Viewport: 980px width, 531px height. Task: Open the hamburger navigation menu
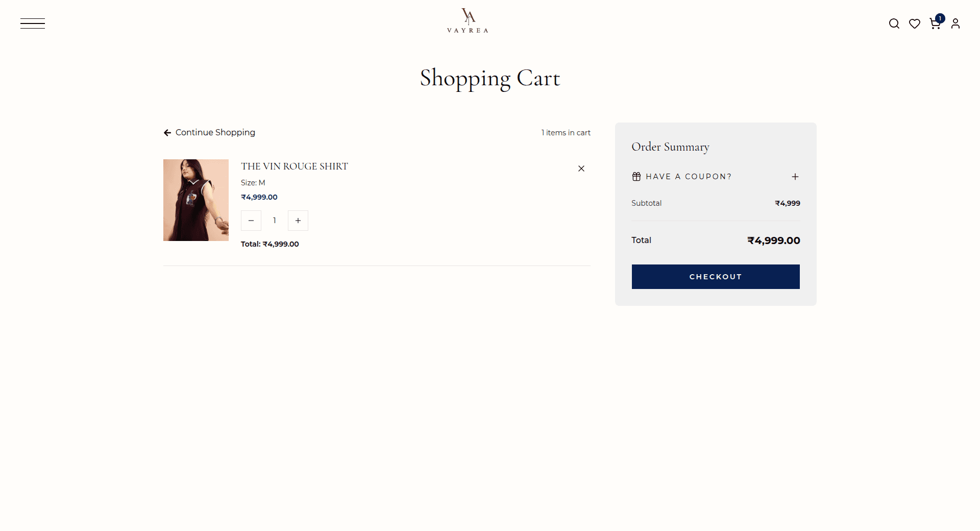[x=33, y=23]
